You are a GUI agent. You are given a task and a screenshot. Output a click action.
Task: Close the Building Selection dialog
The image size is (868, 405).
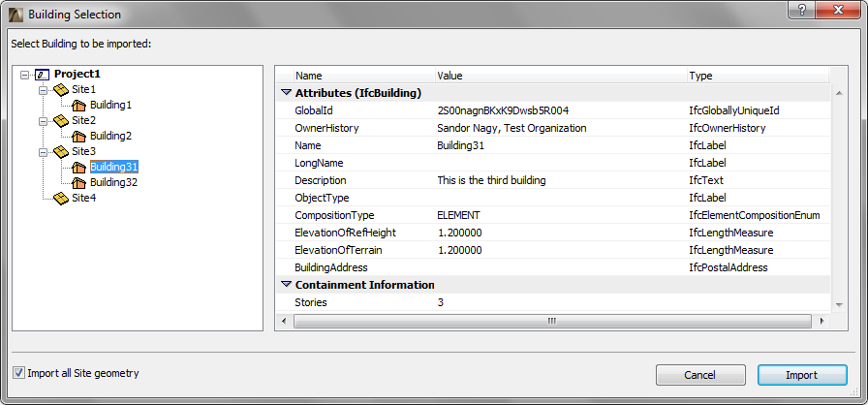pos(839,10)
